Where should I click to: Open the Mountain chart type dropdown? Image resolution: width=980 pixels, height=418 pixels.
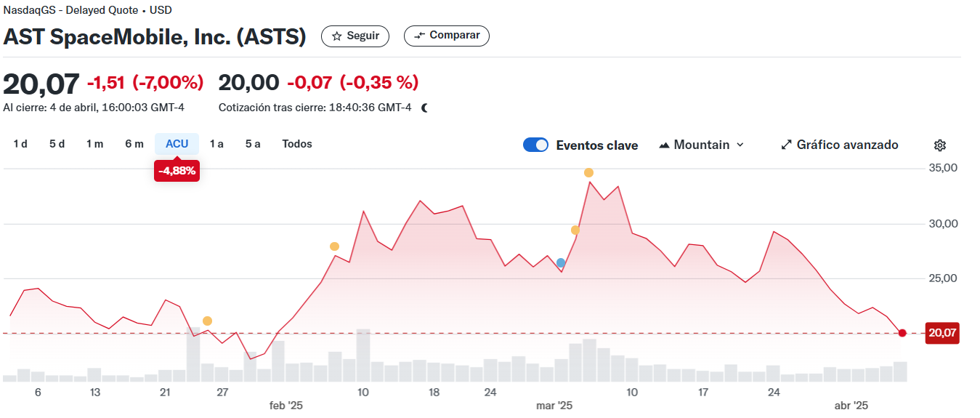pyautogui.click(x=702, y=145)
